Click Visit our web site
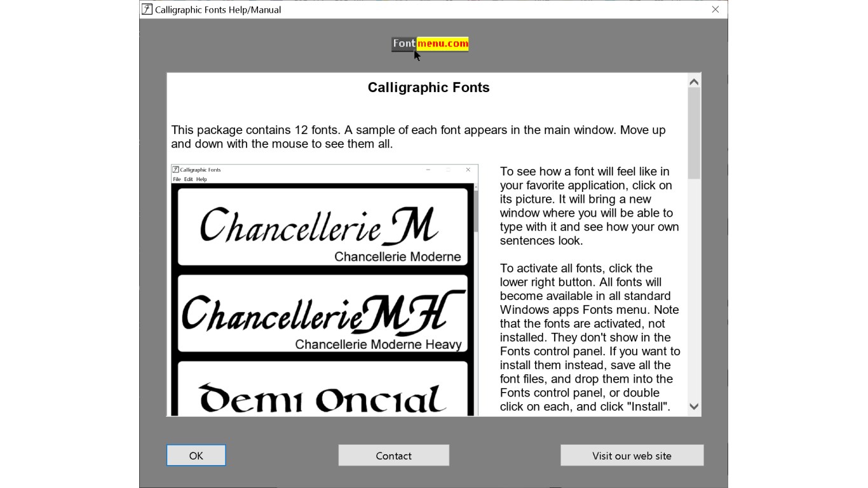Image resolution: width=868 pixels, height=488 pixels. tap(632, 455)
